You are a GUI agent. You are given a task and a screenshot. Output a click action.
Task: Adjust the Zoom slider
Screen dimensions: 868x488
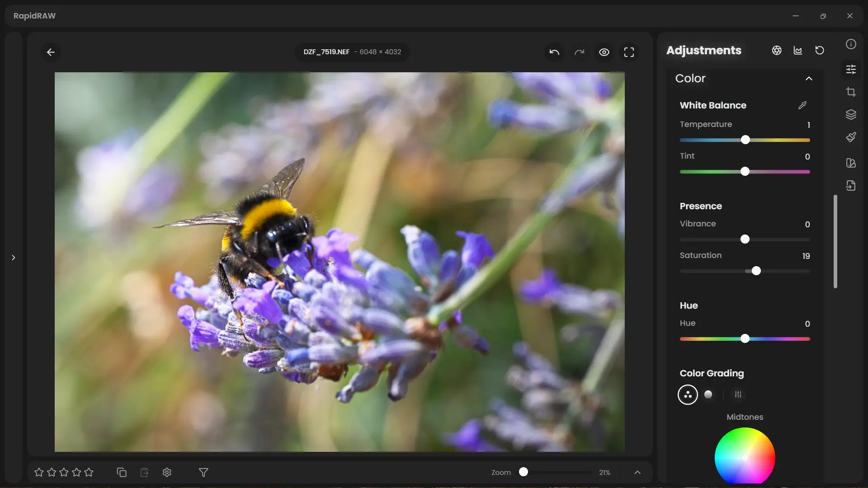(556, 472)
